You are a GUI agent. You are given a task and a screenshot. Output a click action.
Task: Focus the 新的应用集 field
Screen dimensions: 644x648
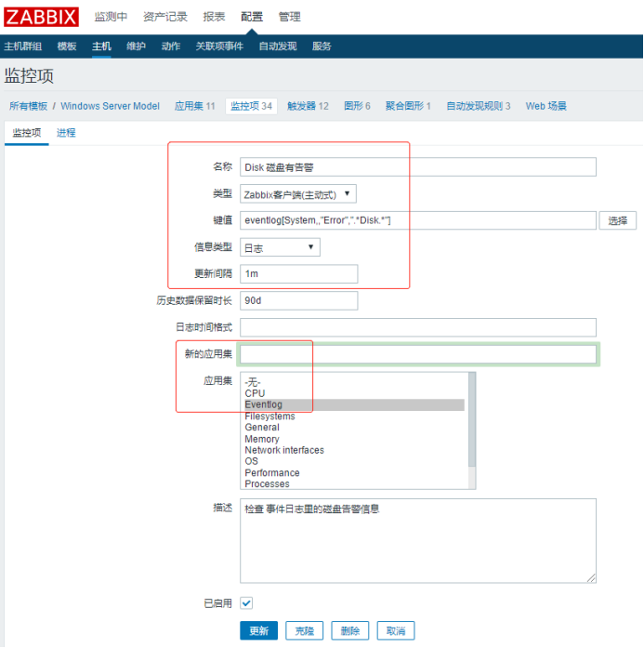tap(418, 354)
